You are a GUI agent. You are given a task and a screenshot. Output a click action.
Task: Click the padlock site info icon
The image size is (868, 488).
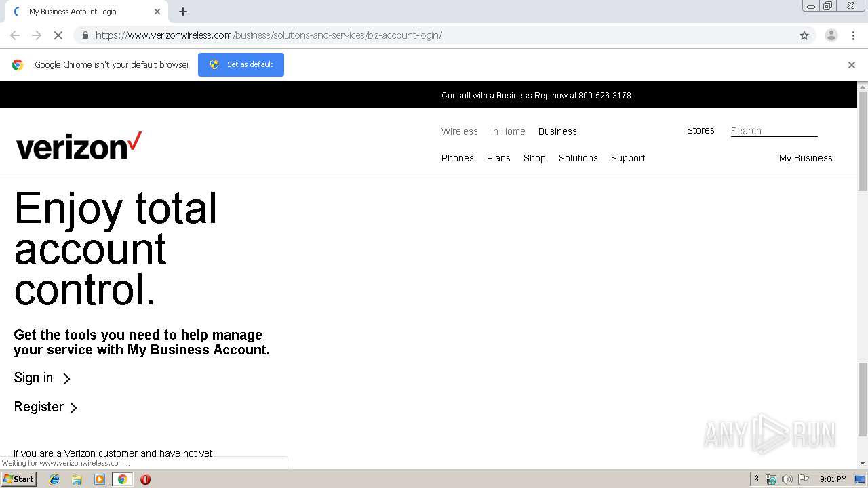click(85, 35)
